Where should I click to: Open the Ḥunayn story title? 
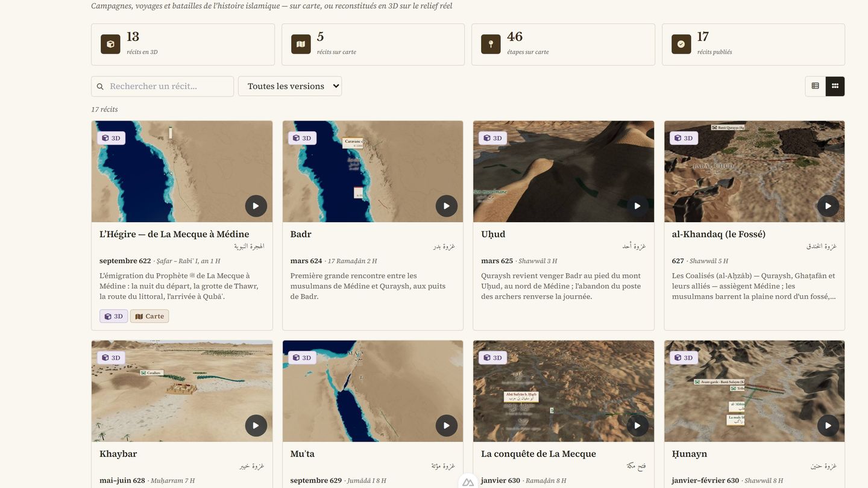[x=690, y=454]
